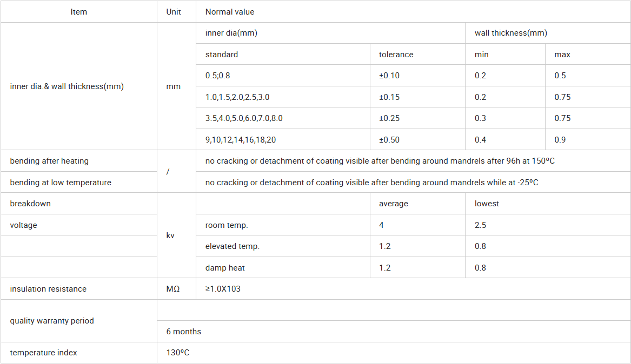Screen dimensions: 631x364
Task: Click the '6 months' warranty cell
Action: (394, 332)
